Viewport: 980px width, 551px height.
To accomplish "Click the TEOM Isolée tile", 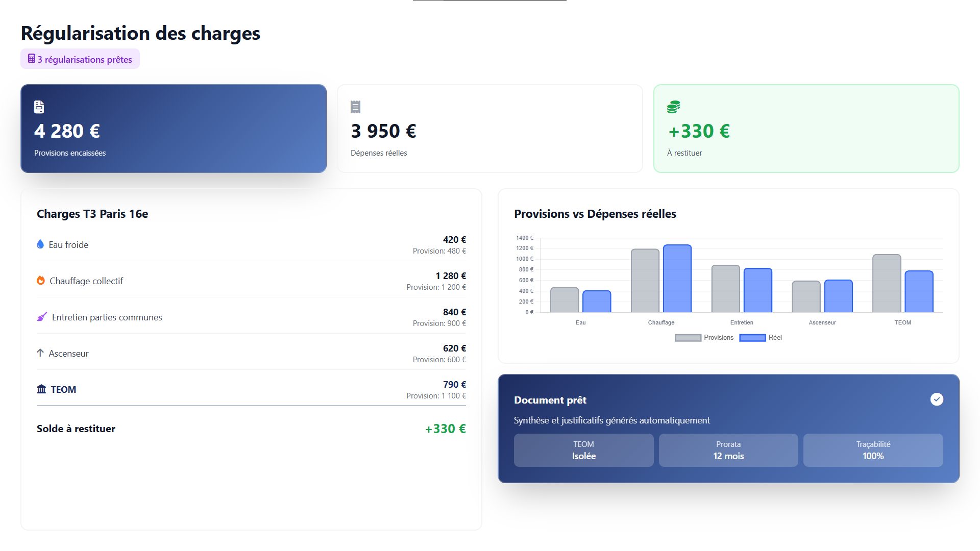I will click(x=583, y=450).
